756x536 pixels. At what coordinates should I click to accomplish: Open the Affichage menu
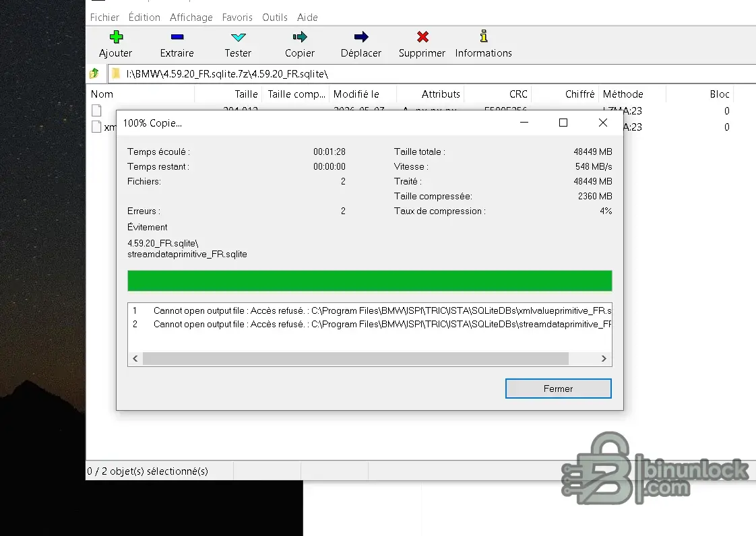(x=191, y=18)
